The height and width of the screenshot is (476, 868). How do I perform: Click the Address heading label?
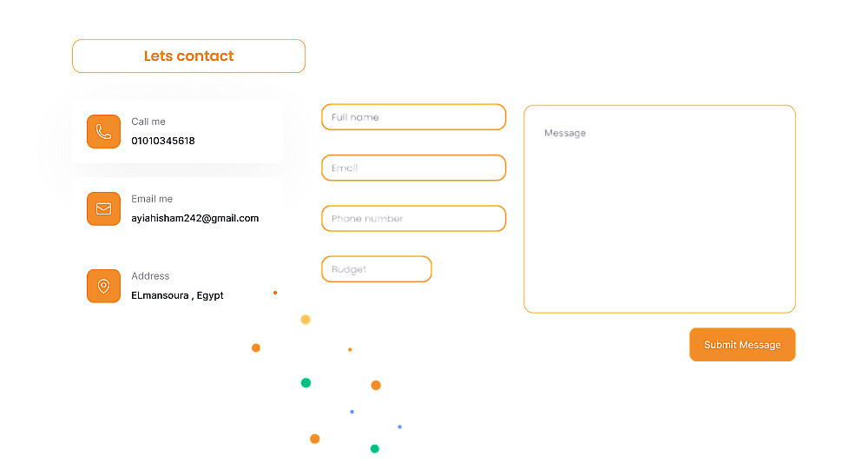150,276
